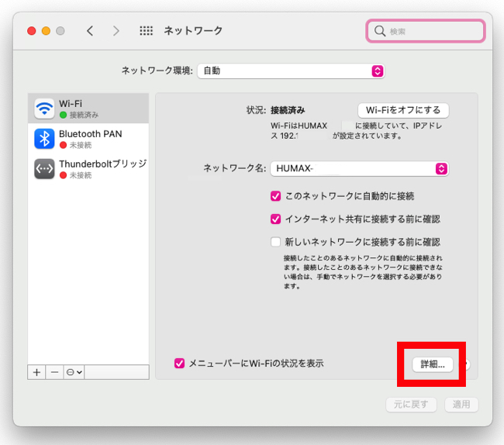Click the 状況: 接続済み status text
504x445 pixels.
(x=275, y=110)
